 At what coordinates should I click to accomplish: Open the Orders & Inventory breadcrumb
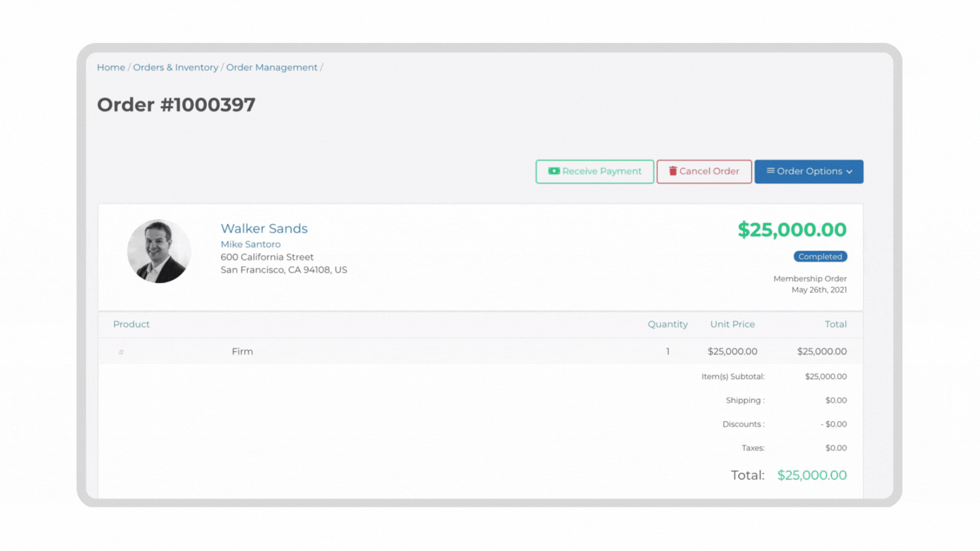pyautogui.click(x=176, y=67)
